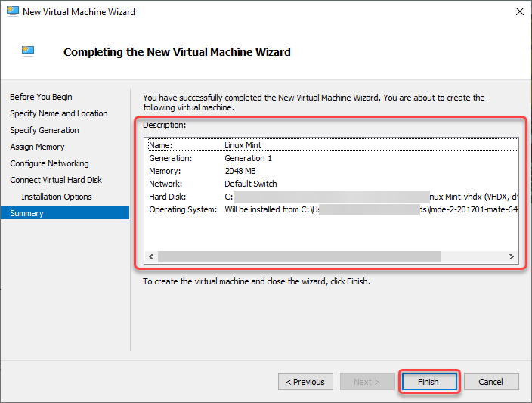Click the "Completing the New Virtual Machine Wizard" heading
532x403 pixels.
[x=177, y=52]
